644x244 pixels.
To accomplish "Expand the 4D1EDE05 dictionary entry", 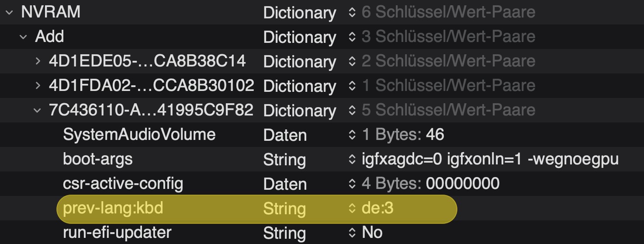I will [x=38, y=61].
